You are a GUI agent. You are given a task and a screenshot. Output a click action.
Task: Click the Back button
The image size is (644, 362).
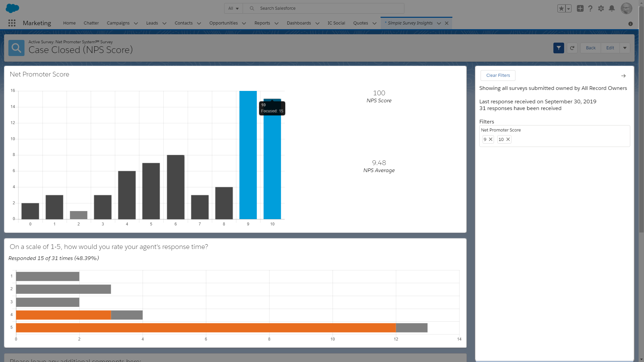(x=591, y=48)
